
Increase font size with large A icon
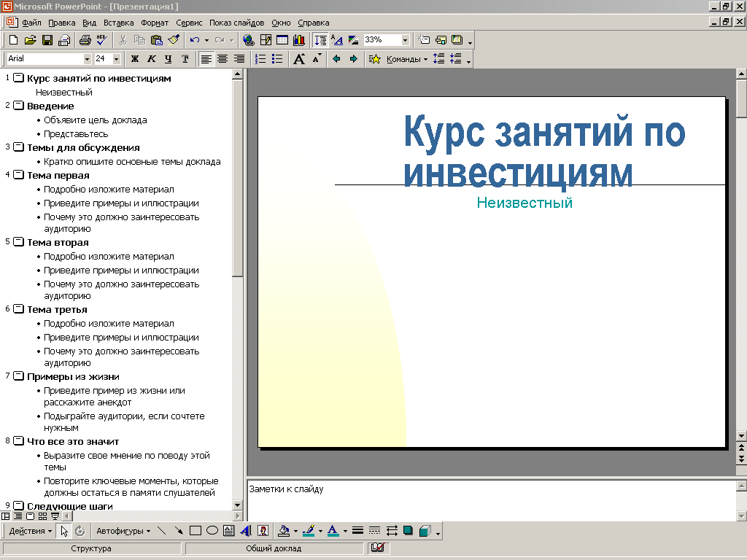[299, 58]
